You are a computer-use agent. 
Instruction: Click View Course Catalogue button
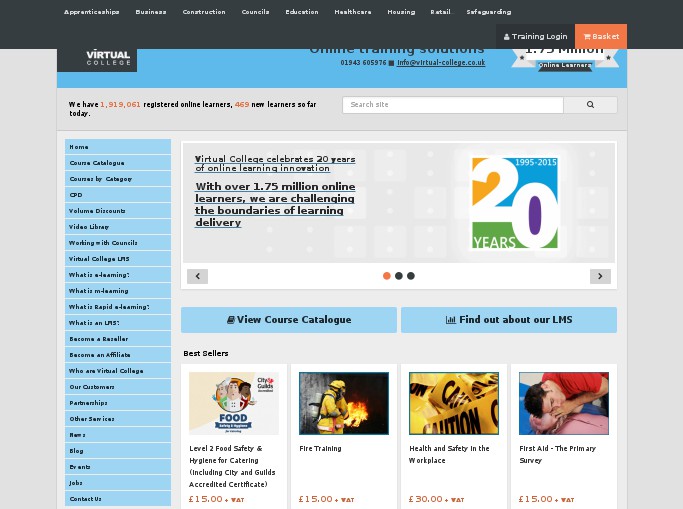tap(289, 320)
